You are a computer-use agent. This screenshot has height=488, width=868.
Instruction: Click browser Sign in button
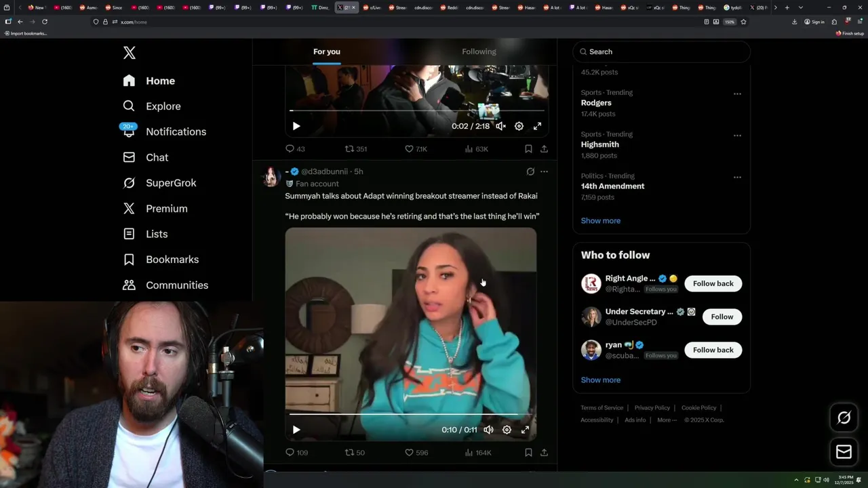814,22
